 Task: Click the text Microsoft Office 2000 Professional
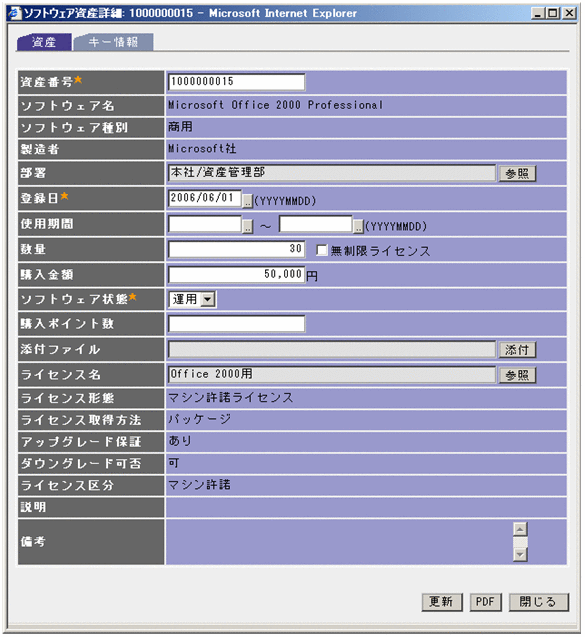(x=275, y=105)
